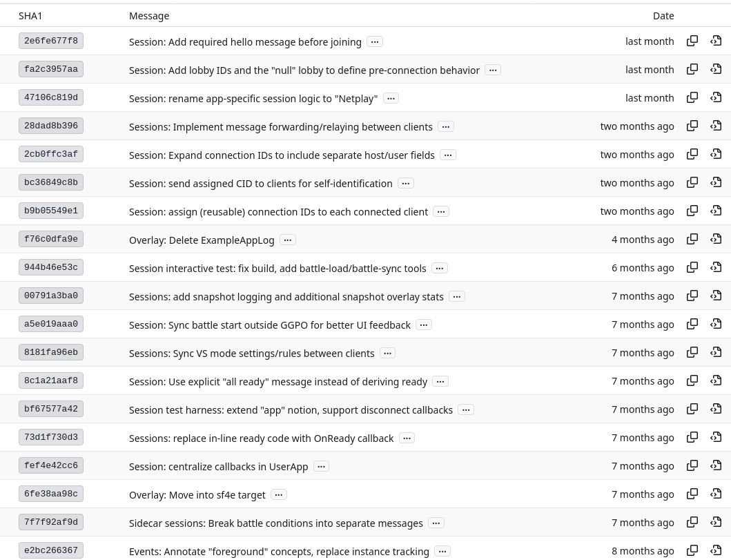This screenshot has width=731, height=560.
Task: Browse files at commit bc36849c8b
Action: click(x=716, y=182)
